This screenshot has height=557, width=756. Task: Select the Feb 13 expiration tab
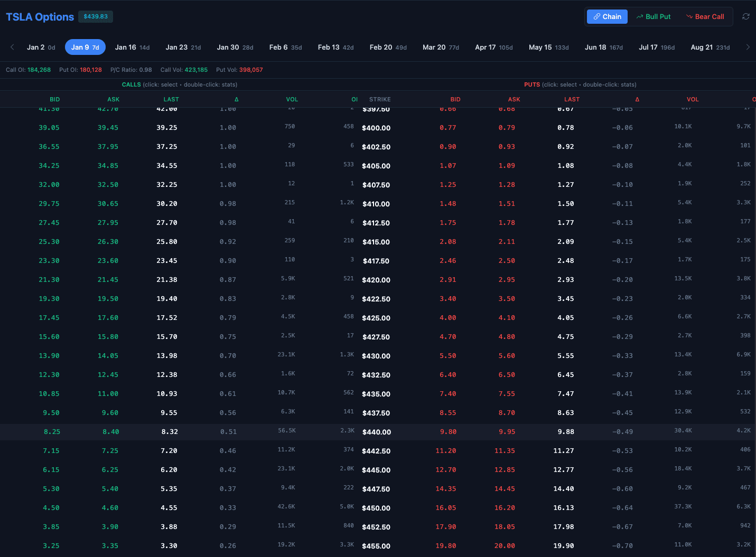(336, 47)
